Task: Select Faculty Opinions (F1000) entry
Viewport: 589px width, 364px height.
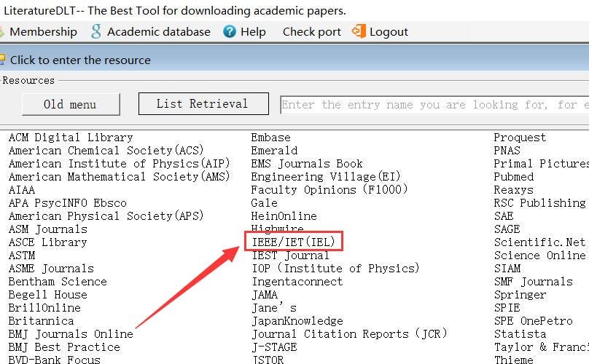Action: 329,190
